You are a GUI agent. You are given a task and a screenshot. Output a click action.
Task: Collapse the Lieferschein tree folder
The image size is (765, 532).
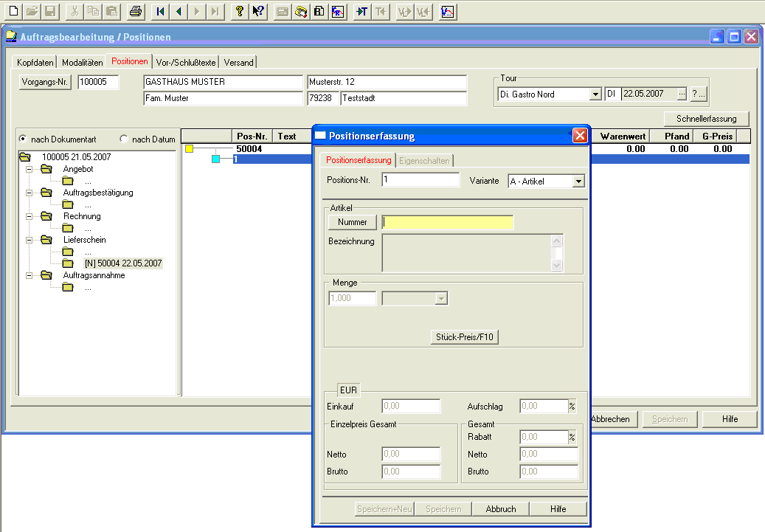30,240
